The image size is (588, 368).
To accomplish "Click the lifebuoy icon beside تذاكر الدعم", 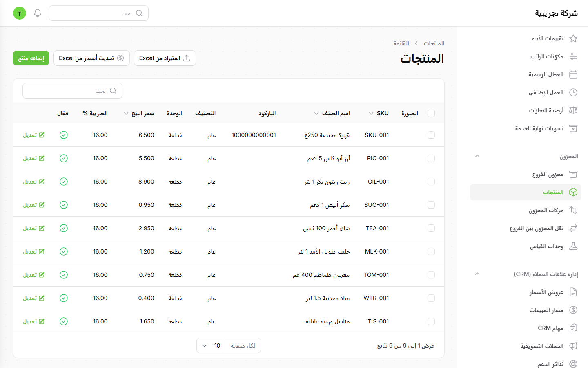I will point(573,364).
